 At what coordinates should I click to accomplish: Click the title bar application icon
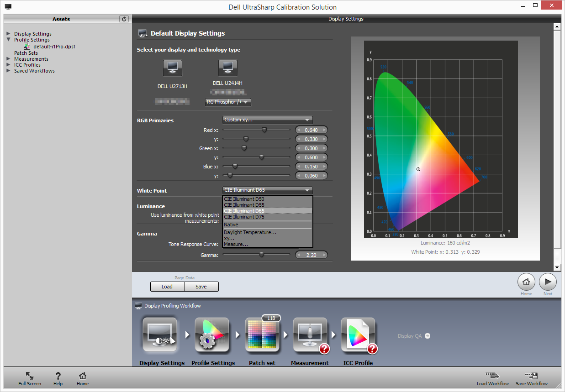tap(9, 7)
